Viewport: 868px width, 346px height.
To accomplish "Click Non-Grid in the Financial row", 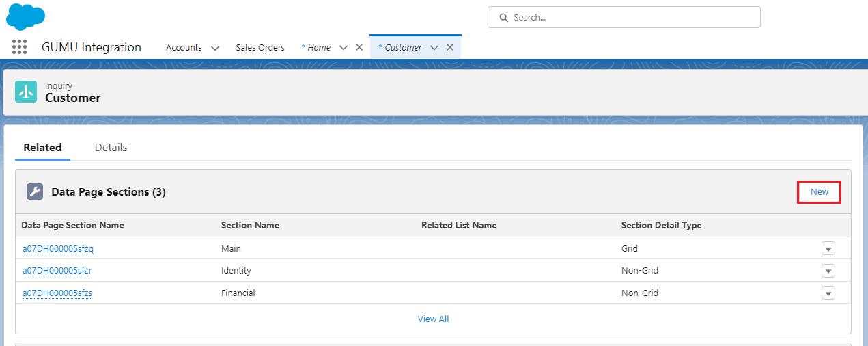I will [640, 293].
